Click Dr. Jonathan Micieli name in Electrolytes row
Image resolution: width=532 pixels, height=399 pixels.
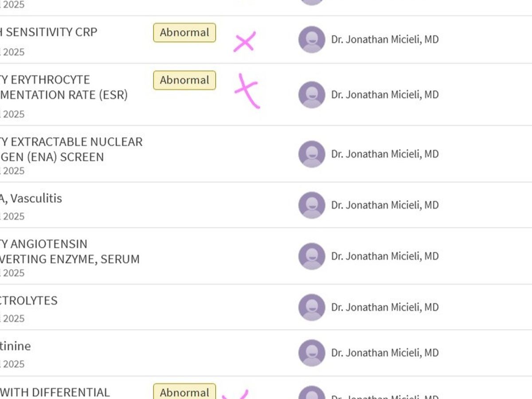(385, 307)
